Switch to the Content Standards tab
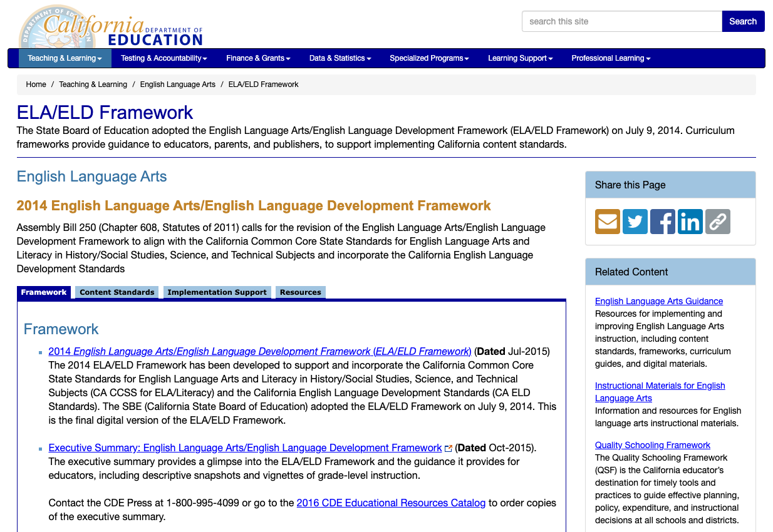Viewport: 773px width, 532px height. 117,292
